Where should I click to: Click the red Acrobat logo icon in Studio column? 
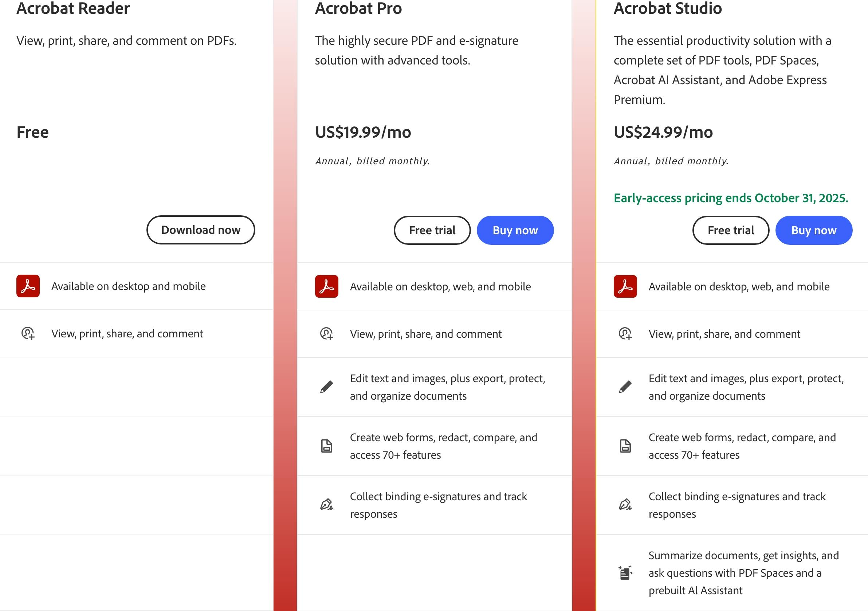(x=625, y=286)
